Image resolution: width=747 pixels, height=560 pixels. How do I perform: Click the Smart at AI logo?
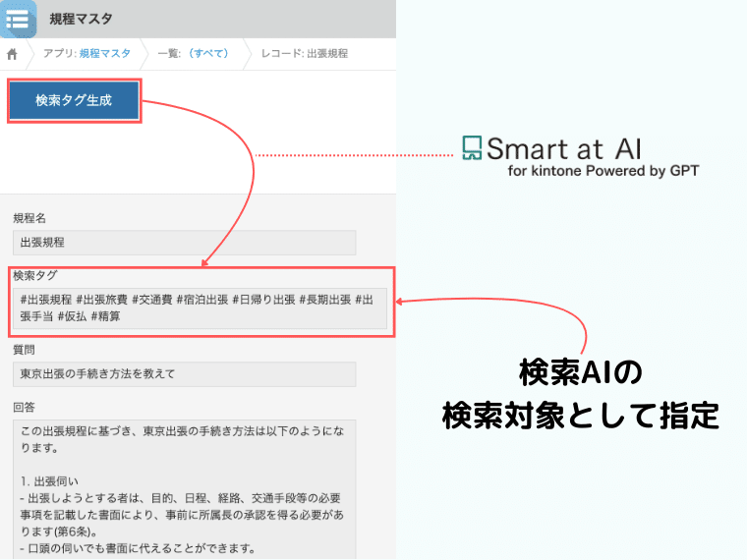pyautogui.click(x=551, y=148)
